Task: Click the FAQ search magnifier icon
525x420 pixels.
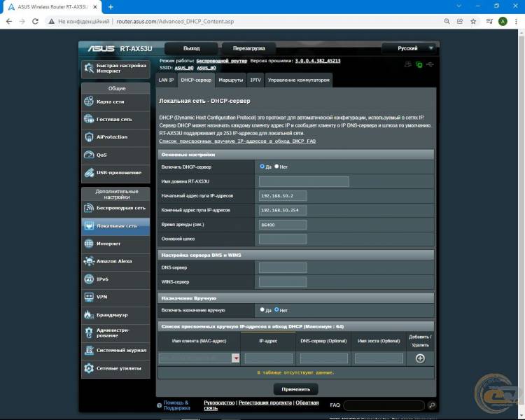Action: pos(432,405)
